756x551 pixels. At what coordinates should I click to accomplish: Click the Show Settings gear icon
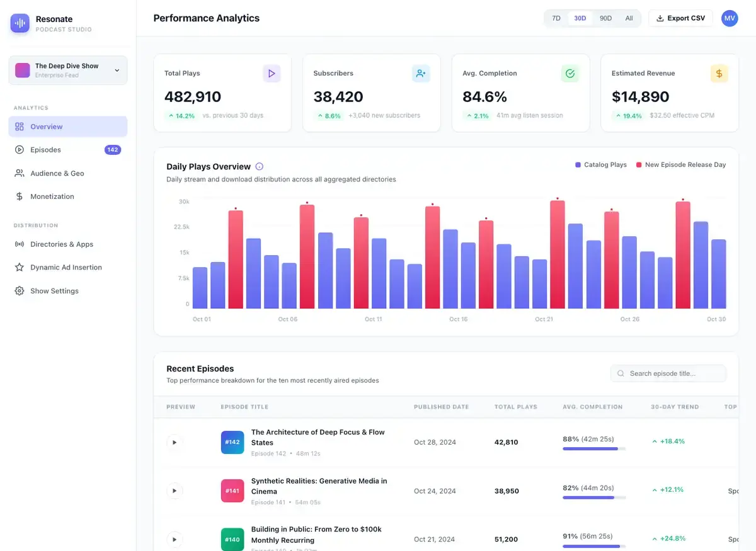click(x=20, y=291)
